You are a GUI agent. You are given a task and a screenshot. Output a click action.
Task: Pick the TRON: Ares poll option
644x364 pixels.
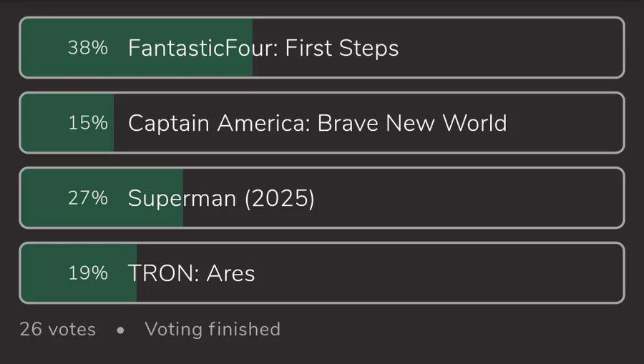(x=191, y=273)
